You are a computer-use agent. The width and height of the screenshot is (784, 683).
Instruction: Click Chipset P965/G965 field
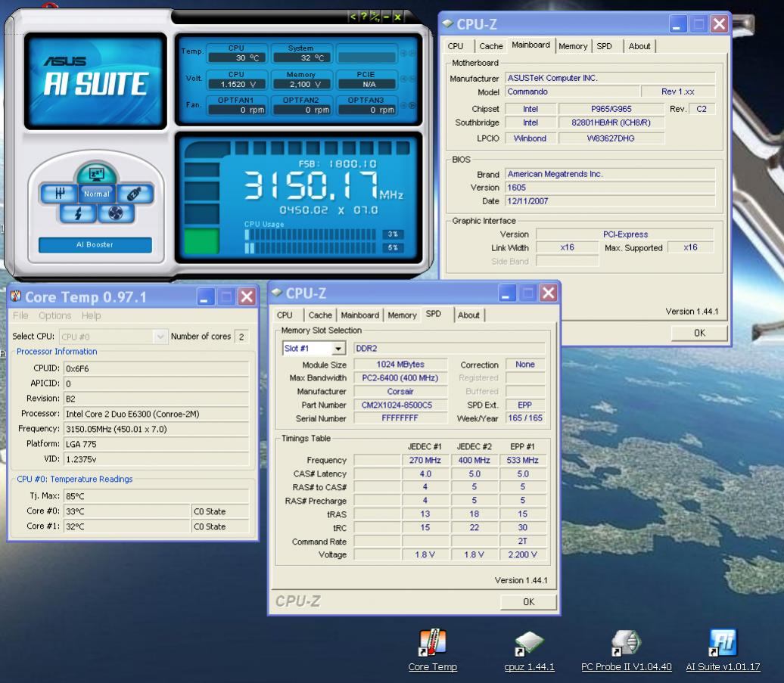pos(611,108)
